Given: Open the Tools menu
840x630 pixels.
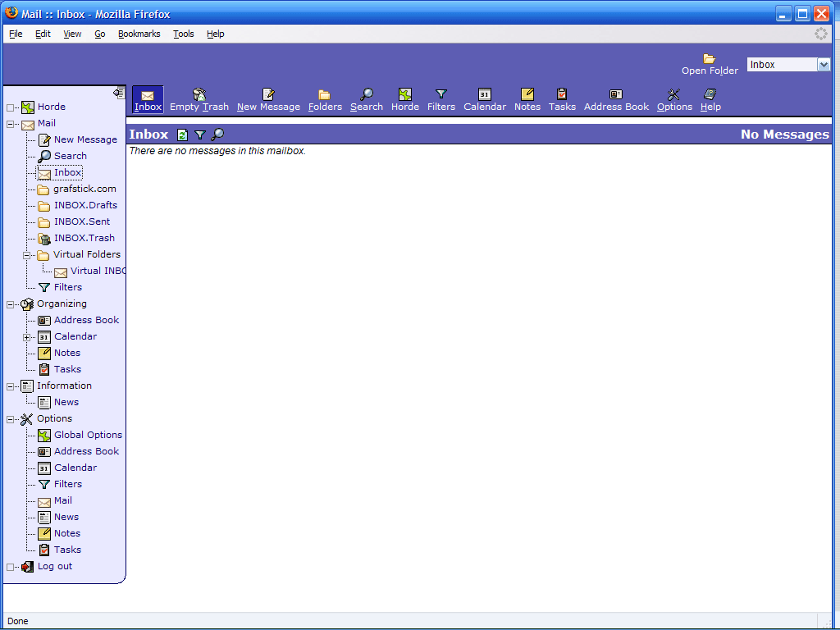Looking at the screenshot, I should click(x=183, y=34).
